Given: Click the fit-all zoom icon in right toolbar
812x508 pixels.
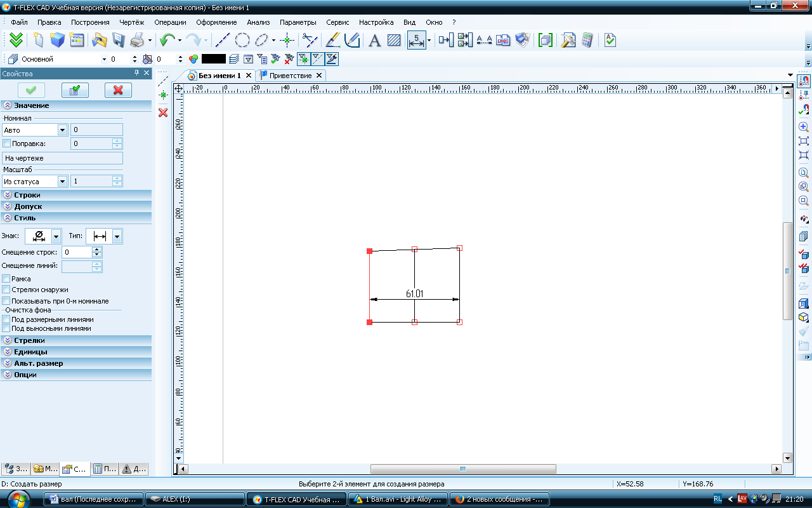Looking at the screenshot, I should tap(804, 141).
